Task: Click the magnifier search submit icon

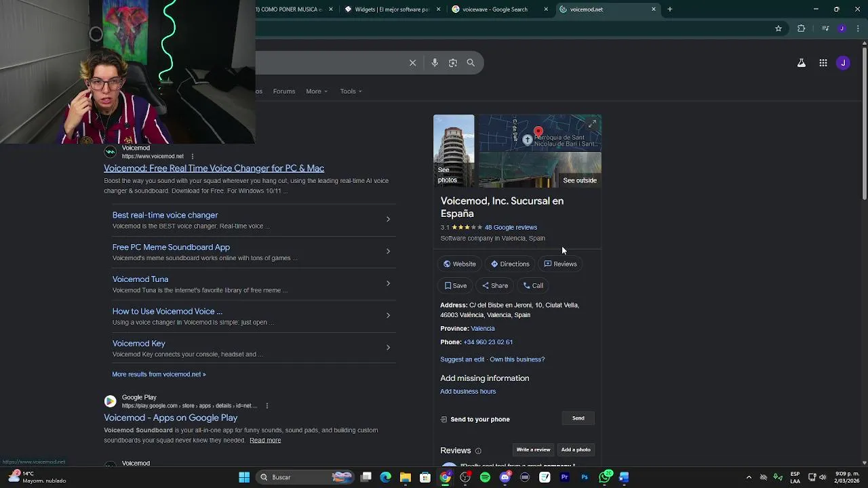Action: [x=471, y=62]
